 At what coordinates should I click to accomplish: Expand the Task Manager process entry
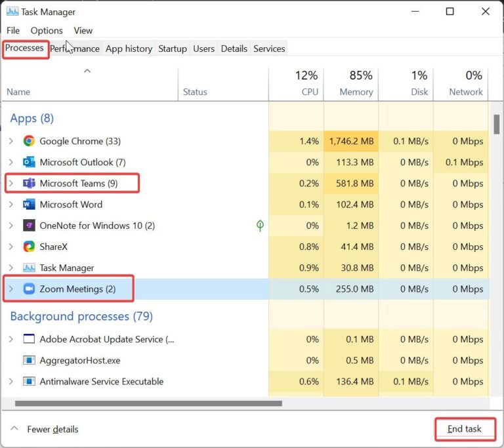pyautogui.click(x=11, y=268)
